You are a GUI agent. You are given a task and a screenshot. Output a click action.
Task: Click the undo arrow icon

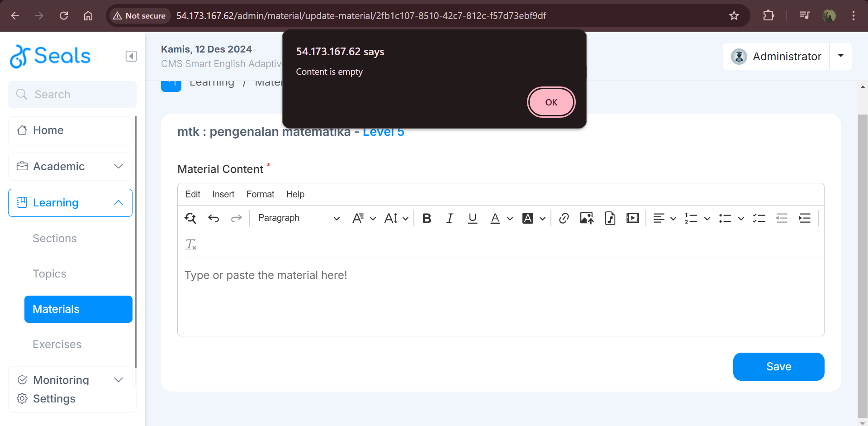pos(213,219)
